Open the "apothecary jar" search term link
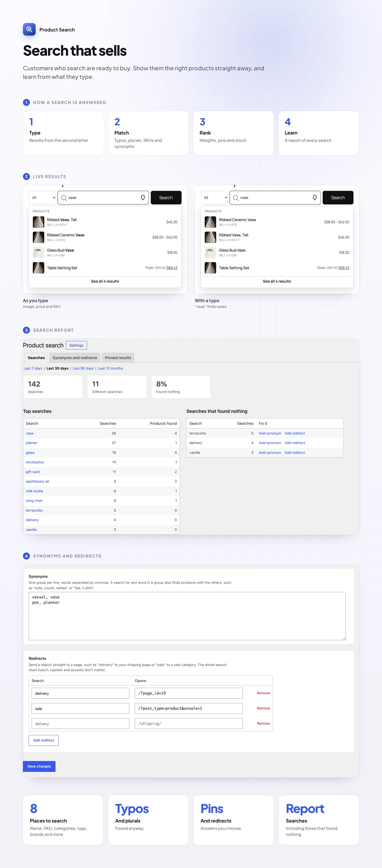The height and width of the screenshot is (868, 382). (38, 481)
